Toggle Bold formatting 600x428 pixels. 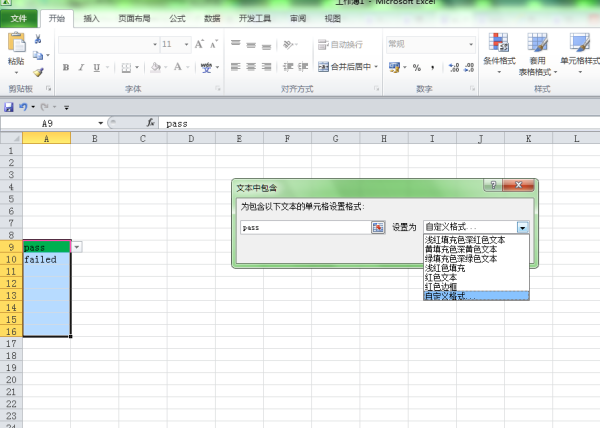pyautogui.click(x=66, y=68)
